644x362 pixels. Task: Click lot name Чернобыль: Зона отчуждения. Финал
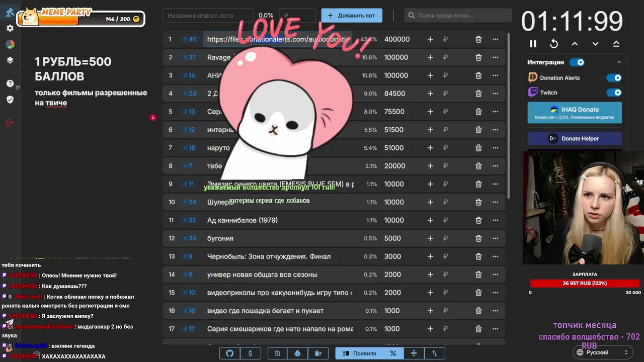click(269, 256)
